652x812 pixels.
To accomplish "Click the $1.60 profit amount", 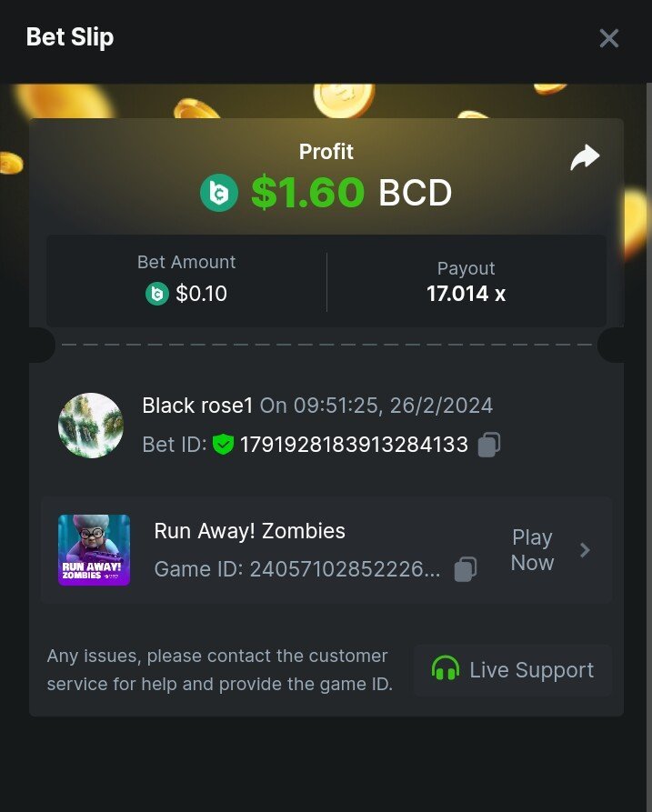I will pos(307,193).
